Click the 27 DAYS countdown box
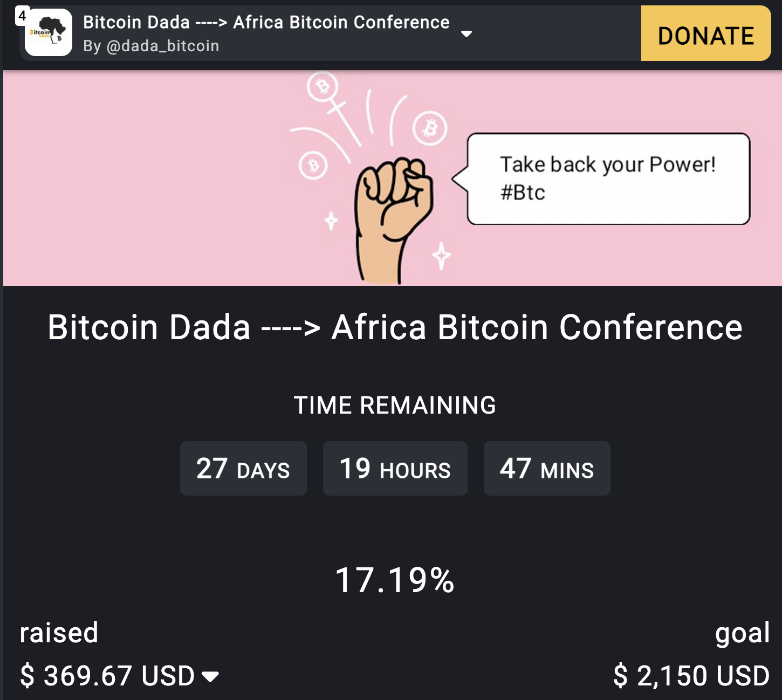This screenshot has width=782, height=700. [x=243, y=469]
